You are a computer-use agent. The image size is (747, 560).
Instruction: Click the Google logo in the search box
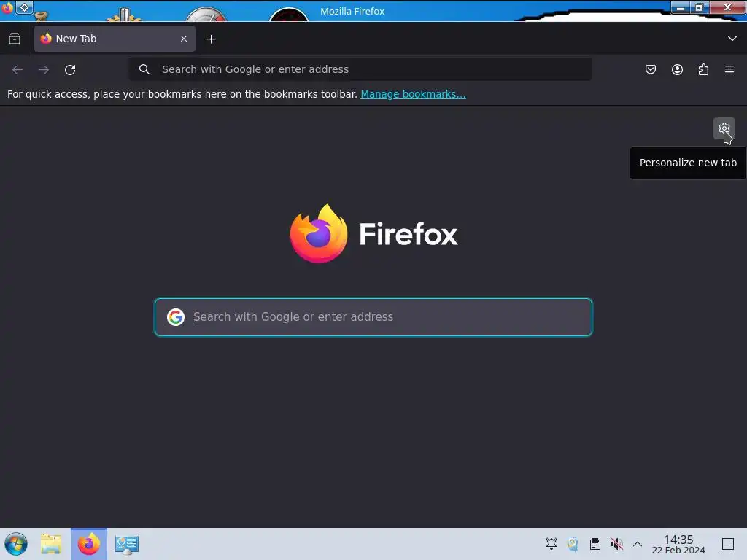coord(176,317)
